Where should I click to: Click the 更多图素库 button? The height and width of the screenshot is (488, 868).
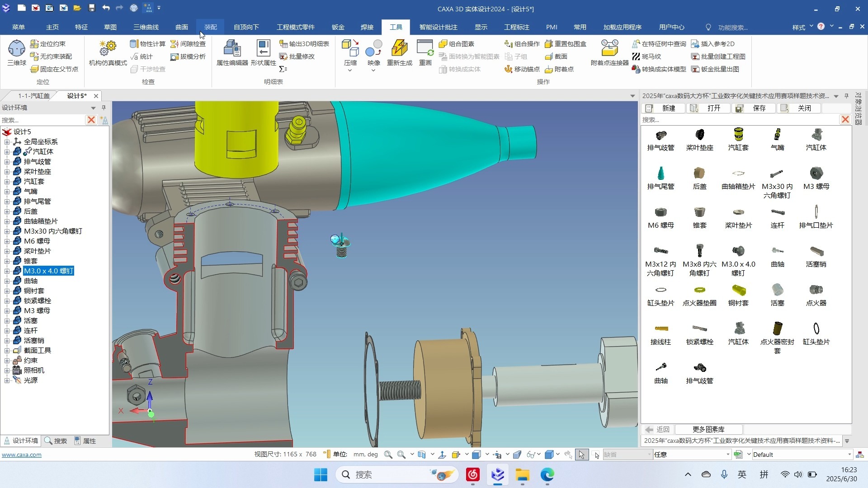click(x=708, y=429)
